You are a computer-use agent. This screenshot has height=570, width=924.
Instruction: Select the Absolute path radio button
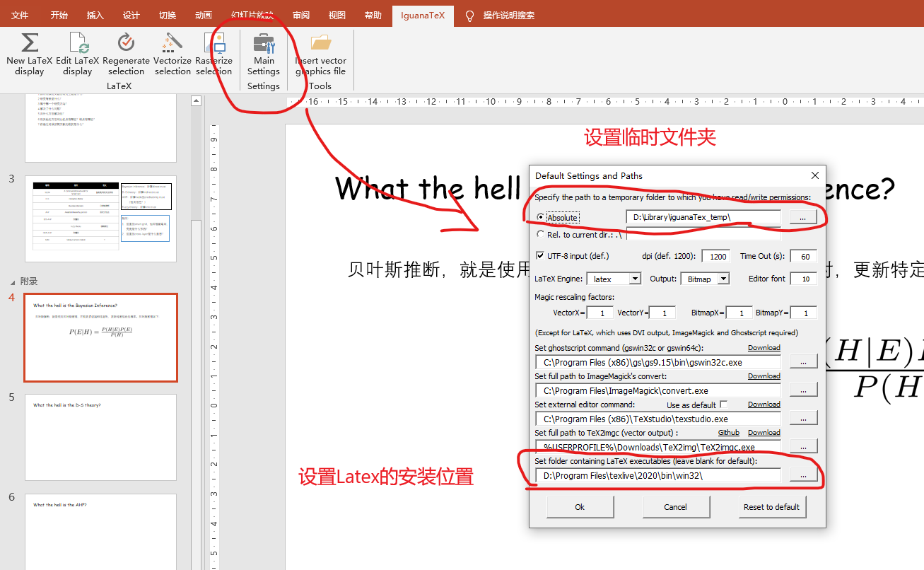tap(541, 217)
